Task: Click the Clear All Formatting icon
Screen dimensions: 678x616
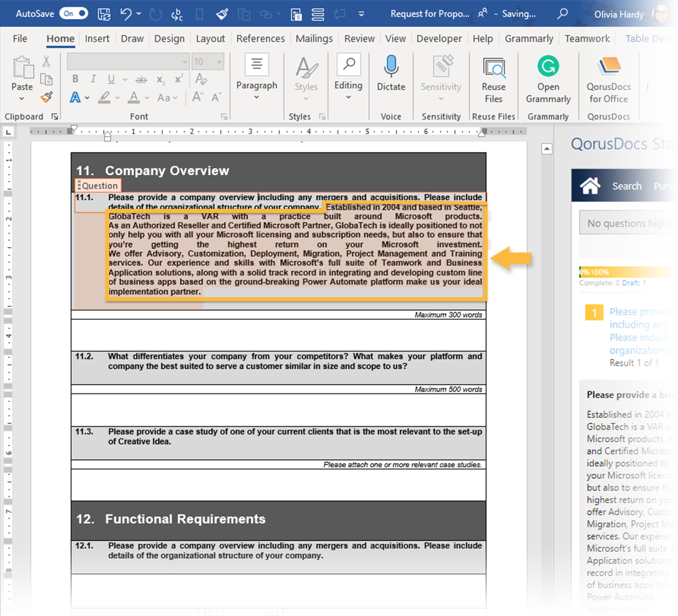Action: point(201,79)
